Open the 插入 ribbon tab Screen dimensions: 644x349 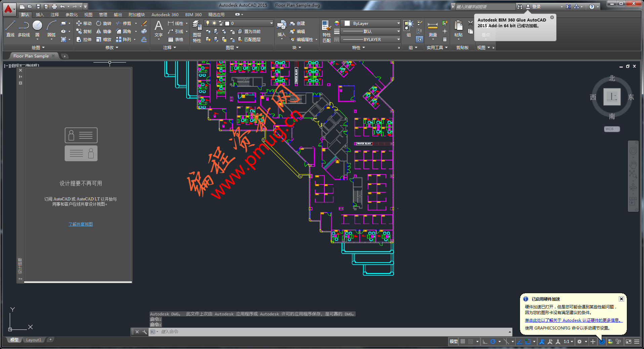click(x=40, y=14)
